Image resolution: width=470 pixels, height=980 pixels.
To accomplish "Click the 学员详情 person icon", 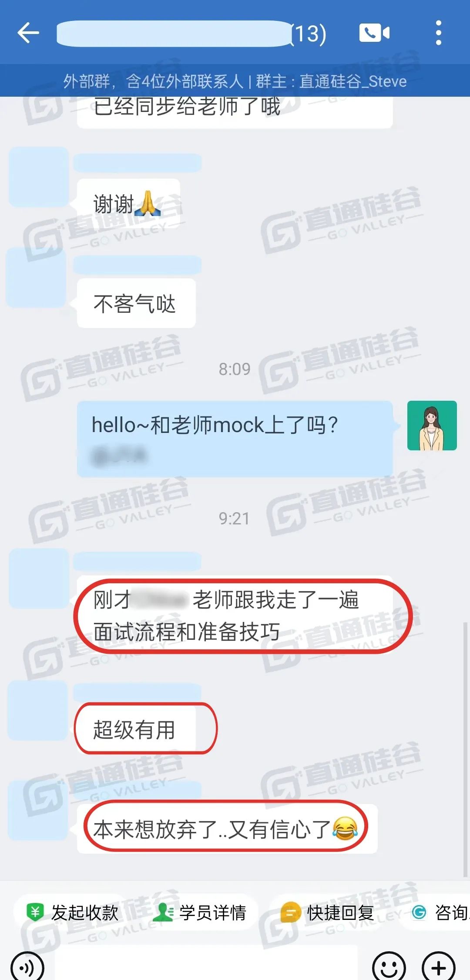I will [x=163, y=912].
